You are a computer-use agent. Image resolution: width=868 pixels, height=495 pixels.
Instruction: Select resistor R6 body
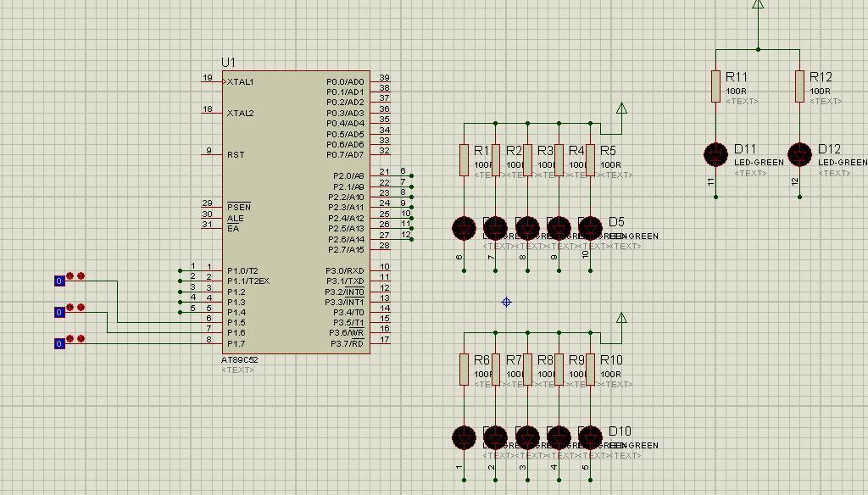pos(464,370)
